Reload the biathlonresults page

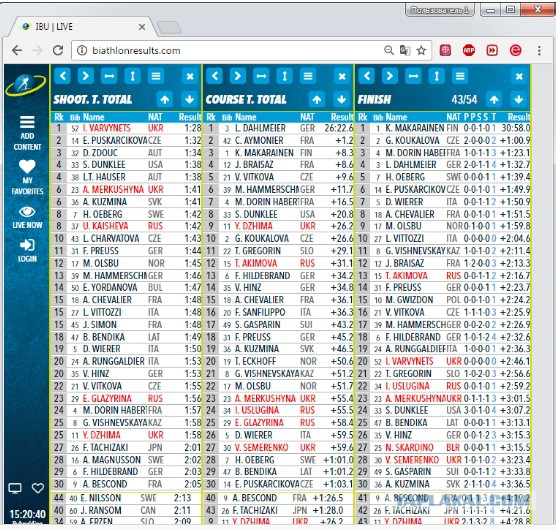58,50
